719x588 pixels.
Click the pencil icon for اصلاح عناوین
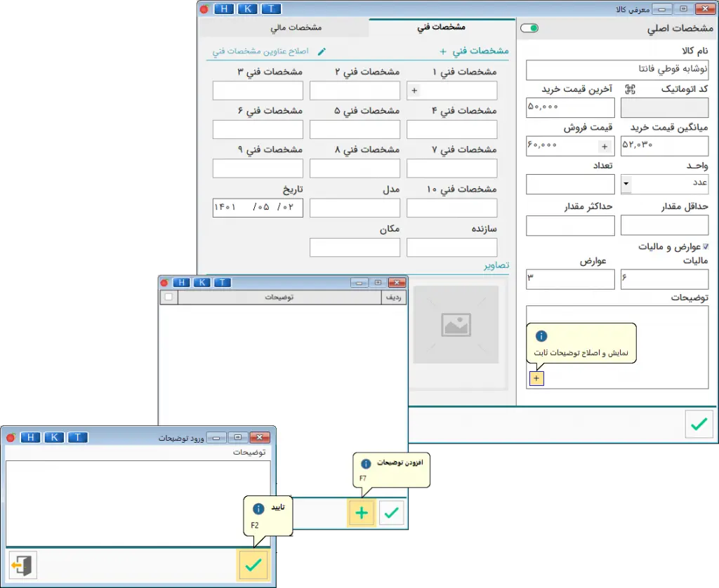click(x=322, y=51)
